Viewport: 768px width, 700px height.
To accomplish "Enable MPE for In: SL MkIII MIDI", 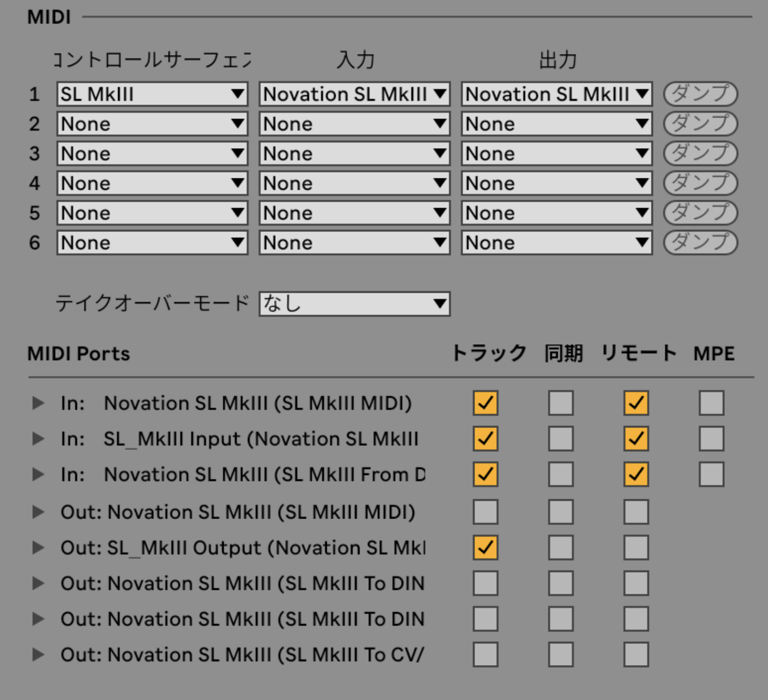I will click(712, 403).
